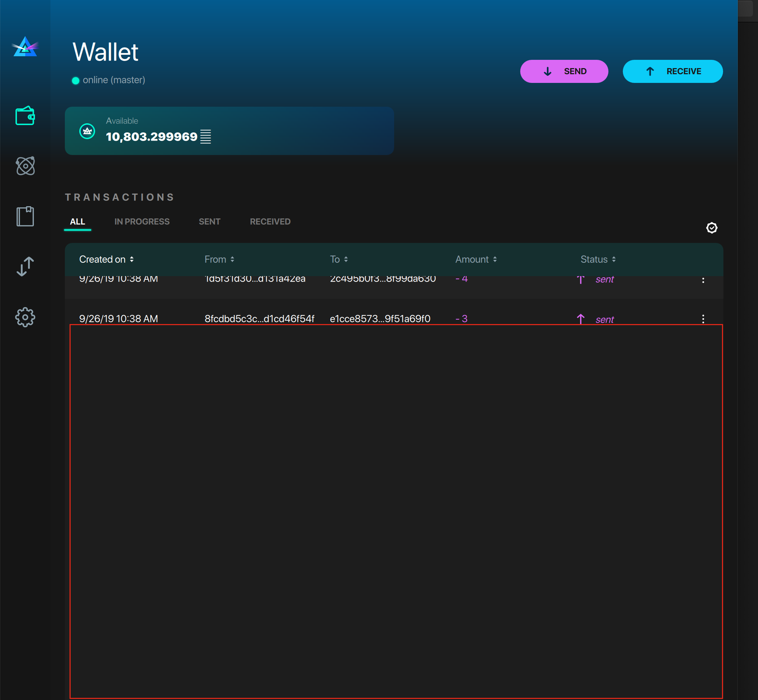Open Settings via the gear icon

pos(25,317)
